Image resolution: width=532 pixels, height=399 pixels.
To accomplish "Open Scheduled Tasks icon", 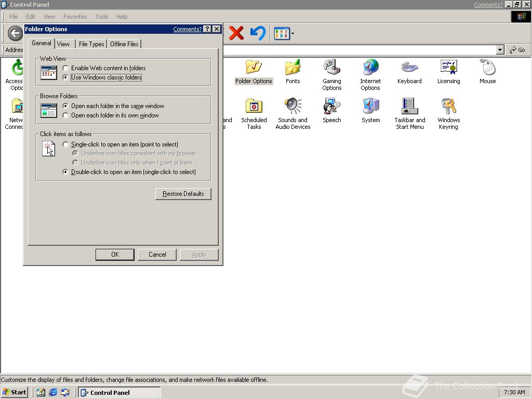I will click(x=254, y=114).
